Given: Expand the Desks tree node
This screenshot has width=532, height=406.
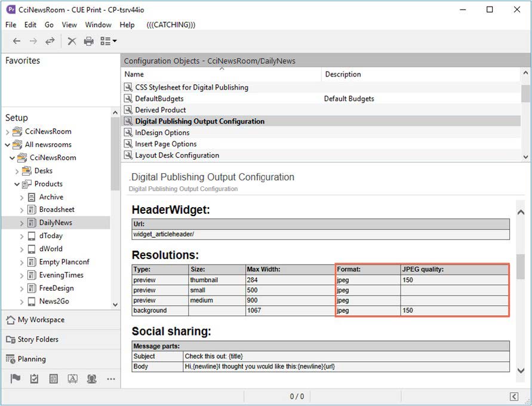Looking at the screenshot, I should click(17, 171).
